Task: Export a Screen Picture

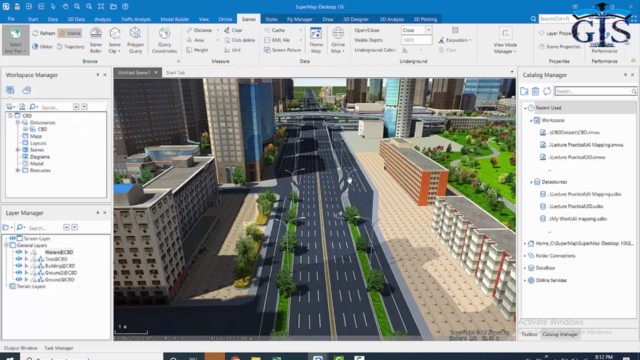Action: click(282, 50)
